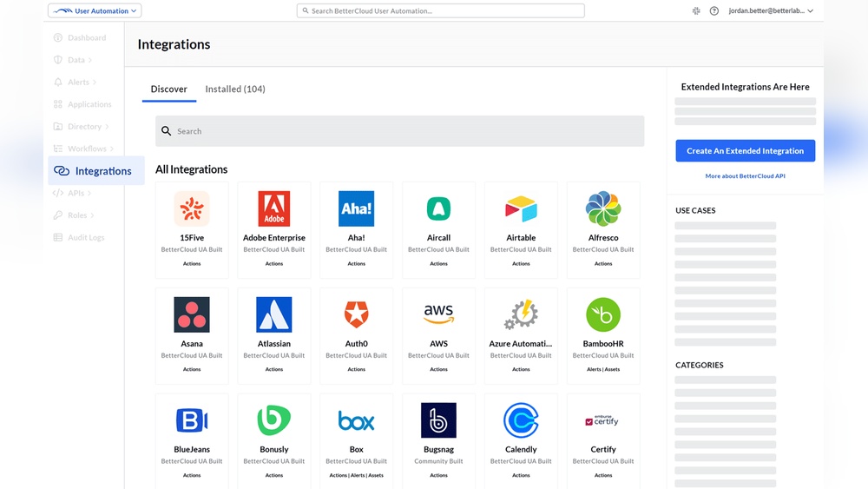Open the Azure Automation gear logo

coord(521,314)
